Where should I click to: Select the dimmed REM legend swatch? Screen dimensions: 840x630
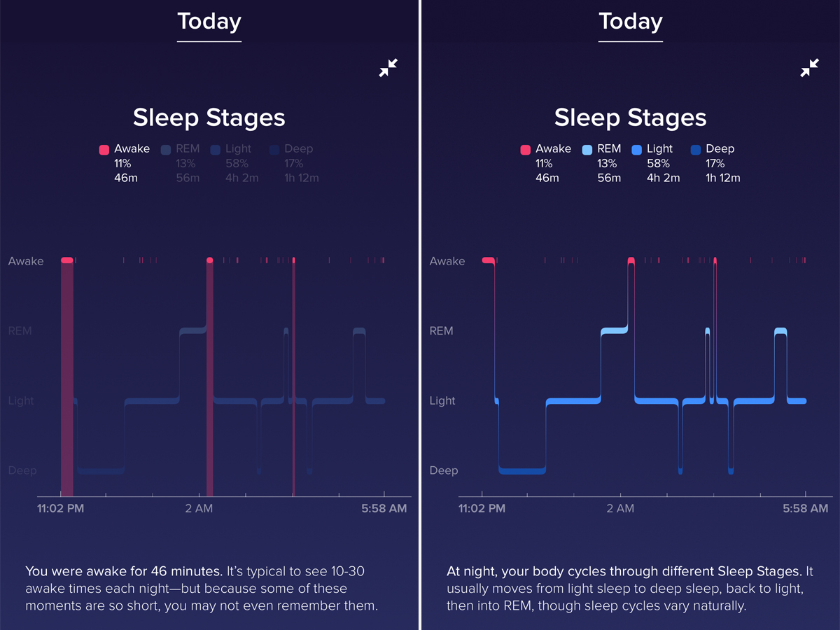pos(166,149)
